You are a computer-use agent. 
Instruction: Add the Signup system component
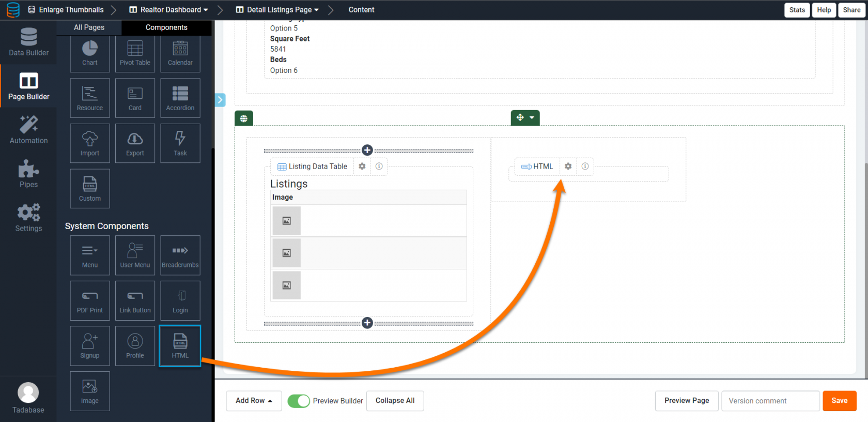90,346
